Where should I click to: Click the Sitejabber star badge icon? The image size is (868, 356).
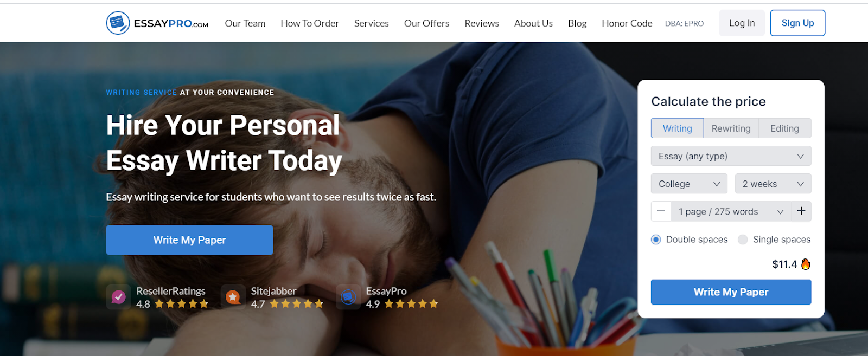click(233, 297)
